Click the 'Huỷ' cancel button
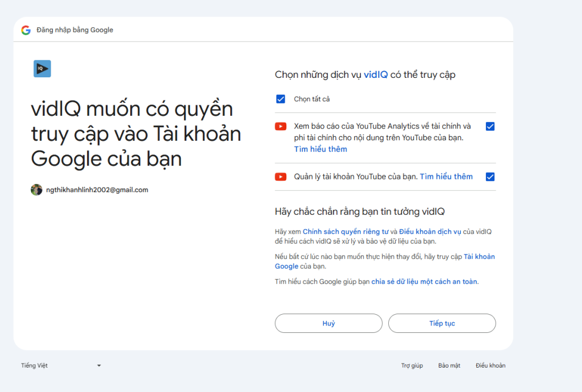Screen dimensions: 582x392 [329, 323]
